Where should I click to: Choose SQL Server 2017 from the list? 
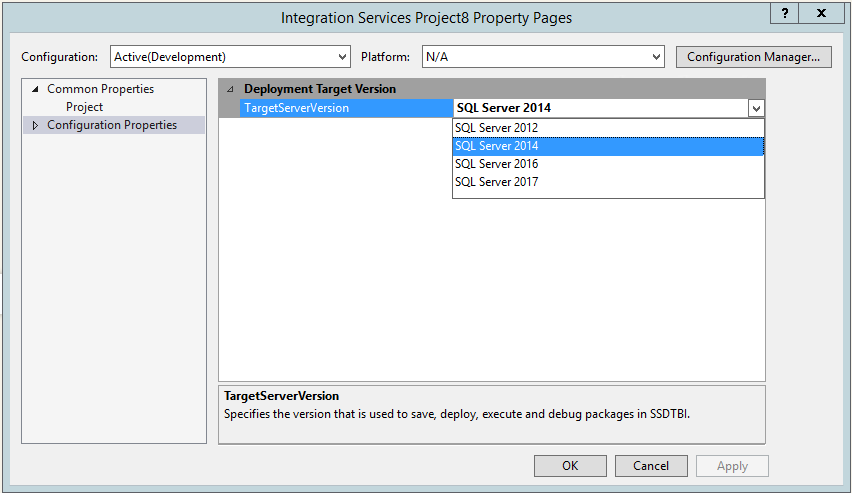(x=608, y=182)
